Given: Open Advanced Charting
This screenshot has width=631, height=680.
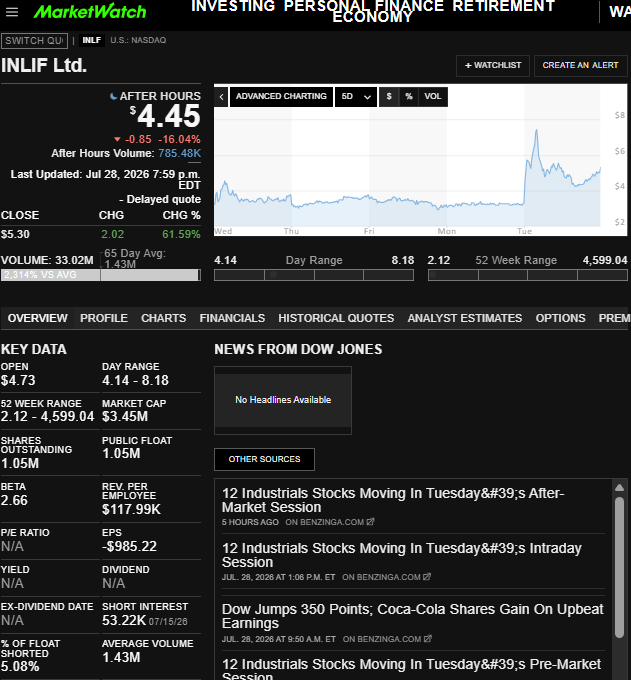Looking at the screenshot, I should click(281, 96).
